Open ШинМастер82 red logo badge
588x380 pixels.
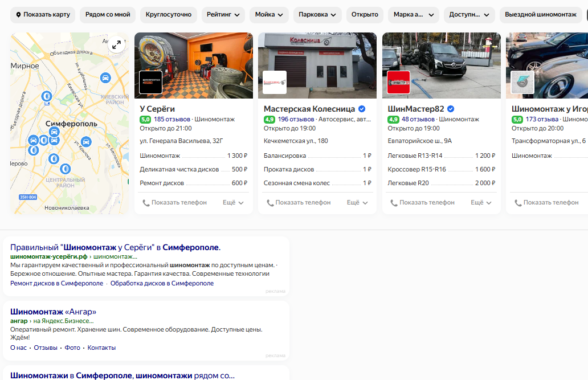click(398, 82)
